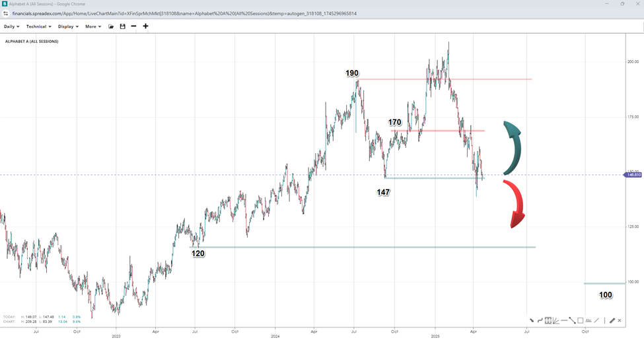
Task: Click the save floppy disk icon
Action: [122, 26]
